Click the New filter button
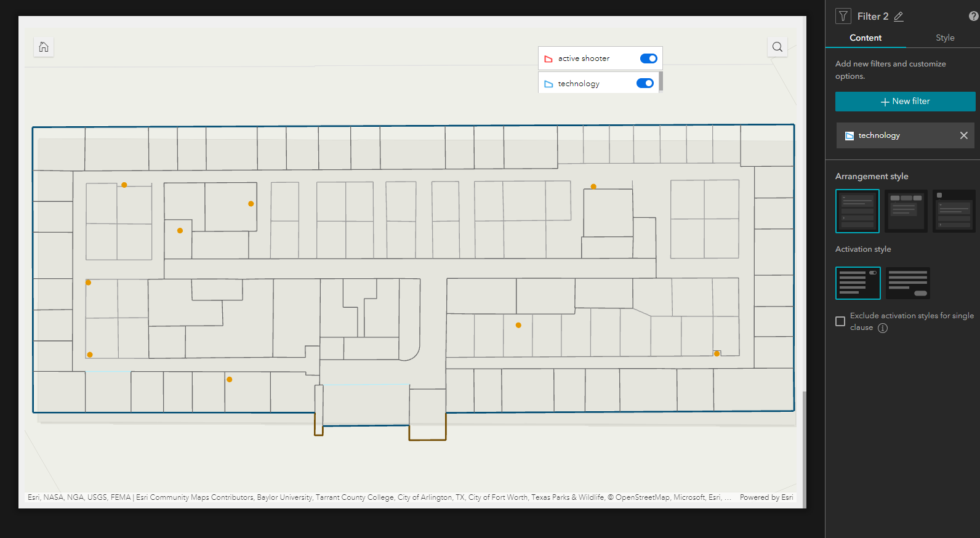980x538 pixels. pos(905,102)
